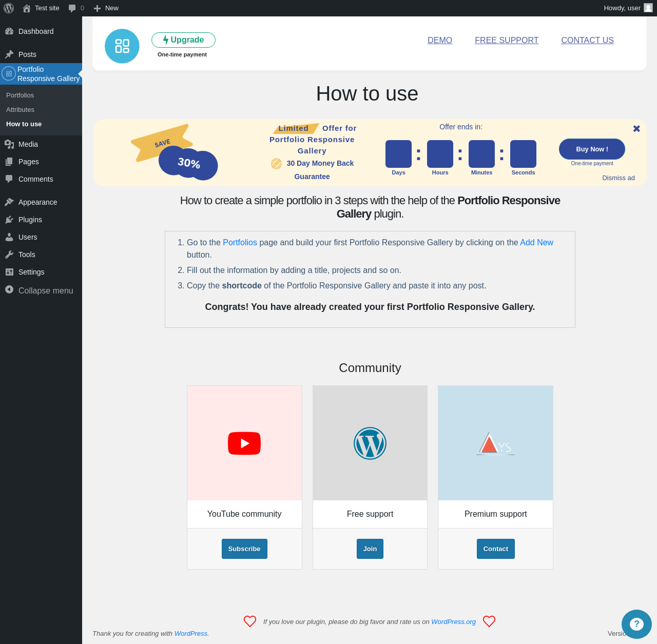Click 'Offer ends in:' label

tap(461, 127)
